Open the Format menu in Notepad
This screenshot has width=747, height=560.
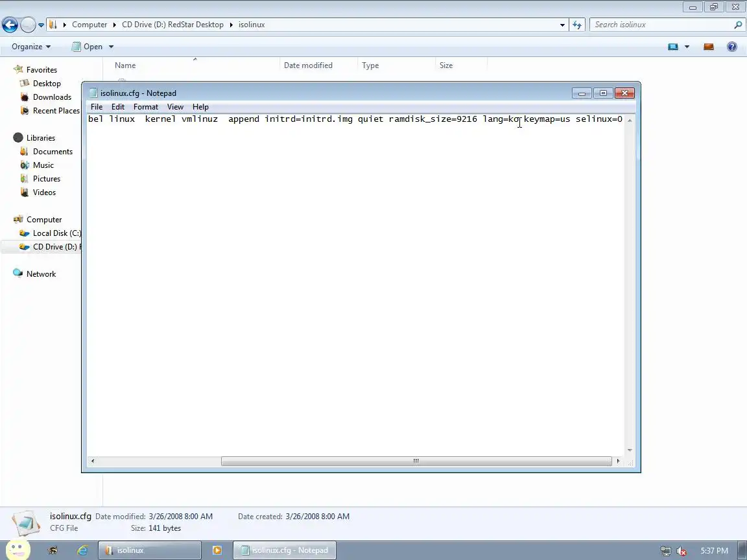[x=145, y=107]
